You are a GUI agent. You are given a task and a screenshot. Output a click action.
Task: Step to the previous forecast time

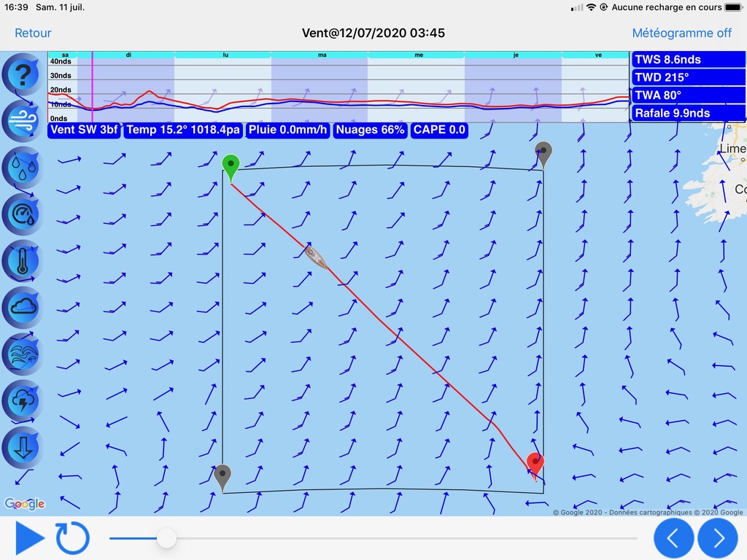pyautogui.click(x=673, y=538)
